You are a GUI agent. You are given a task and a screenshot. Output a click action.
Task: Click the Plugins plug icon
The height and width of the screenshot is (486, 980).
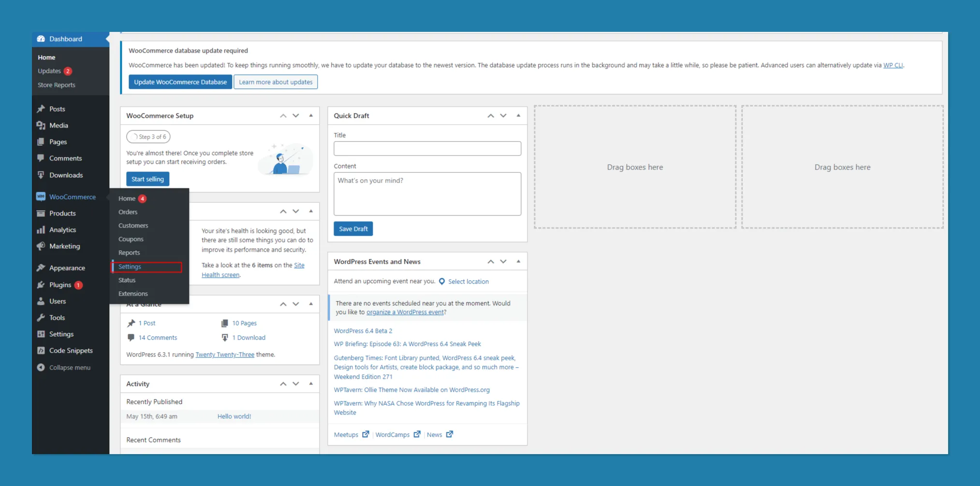pyautogui.click(x=41, y=285)
